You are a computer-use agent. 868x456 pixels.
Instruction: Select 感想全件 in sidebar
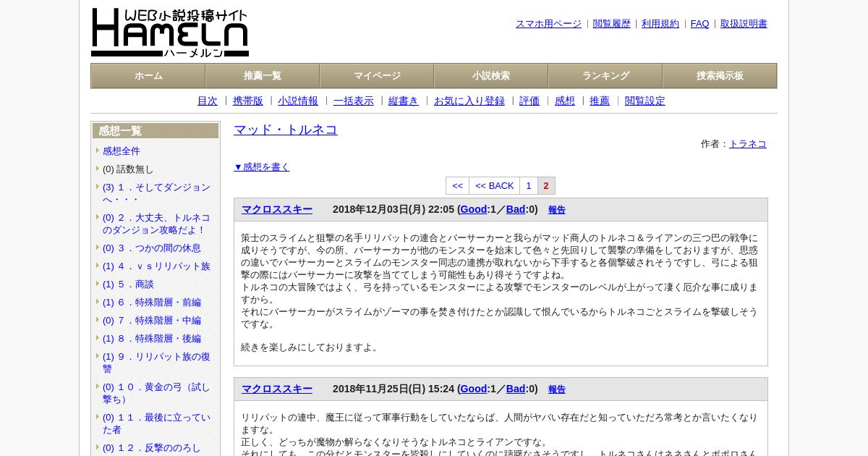click(x=122, y=151)
